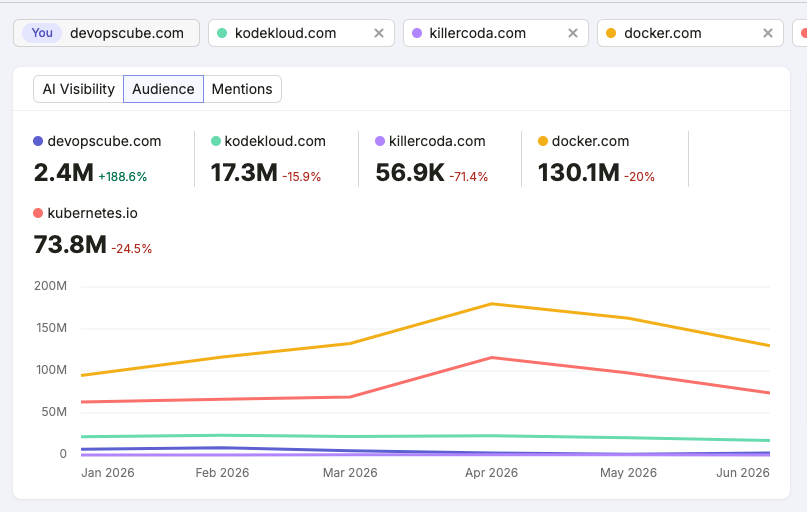Click the purple dot next to killercoda.com legend
This screenshot has width=807, height=512.
pyautogui.click(x=380, y=141)
